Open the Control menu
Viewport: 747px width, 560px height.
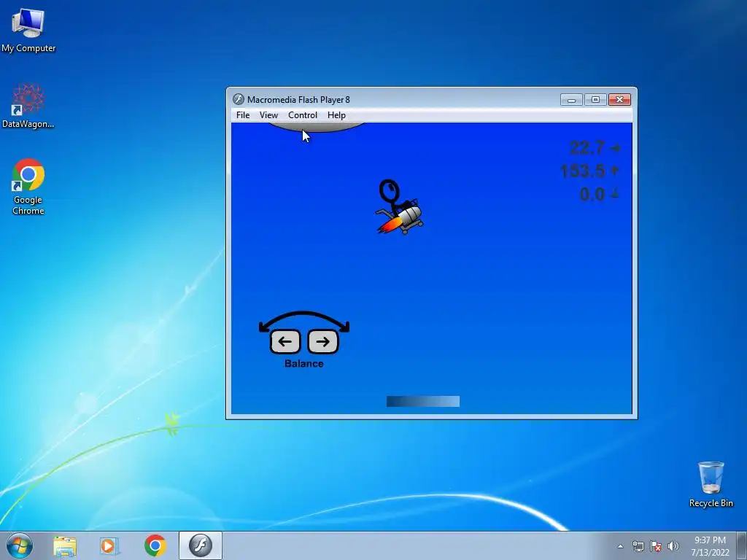coord(303,115)
